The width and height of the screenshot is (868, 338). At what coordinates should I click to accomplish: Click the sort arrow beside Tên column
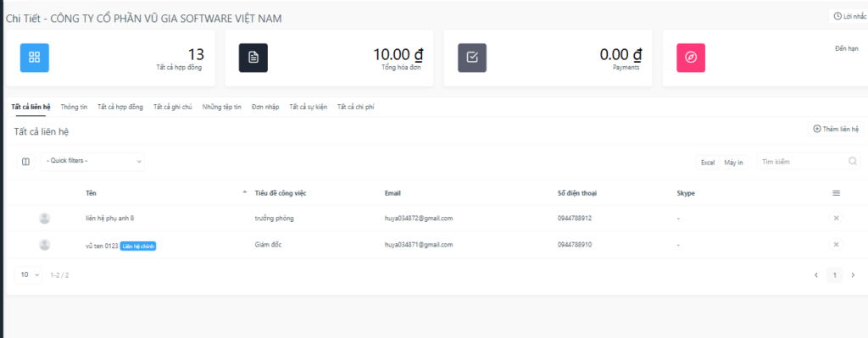(x=245, y=192)
